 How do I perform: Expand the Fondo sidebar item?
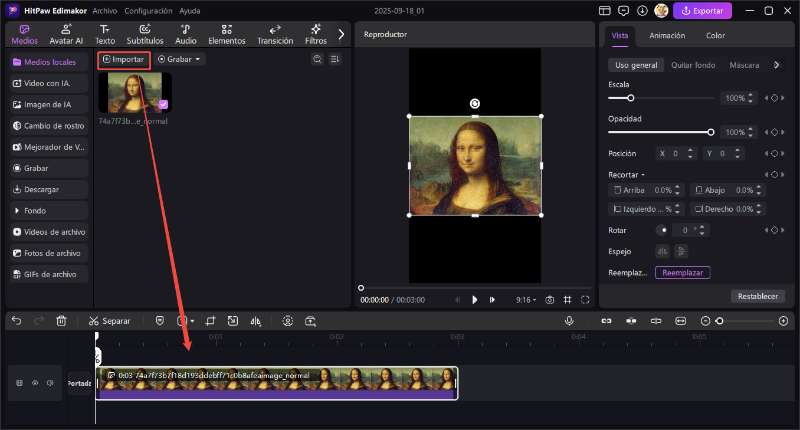click(49, 211)
